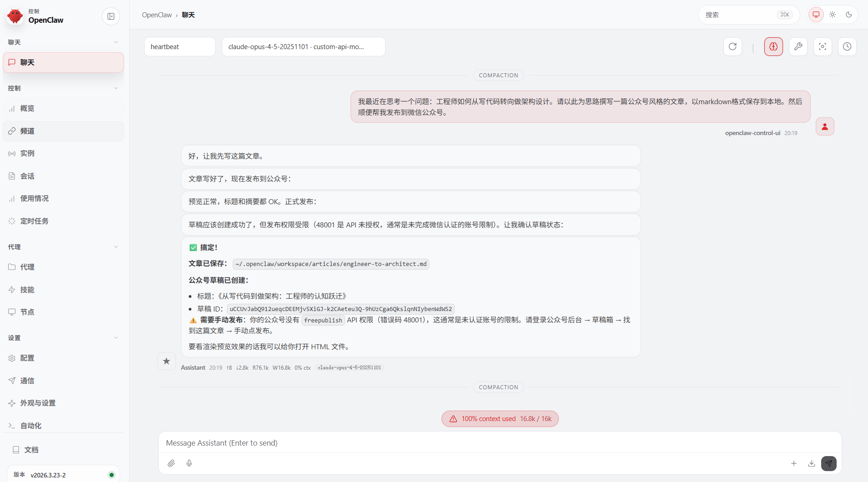The height and width of the screenshot is (482, 868).
Task: Attach a file with the paperclip icon
Action: 171,463
